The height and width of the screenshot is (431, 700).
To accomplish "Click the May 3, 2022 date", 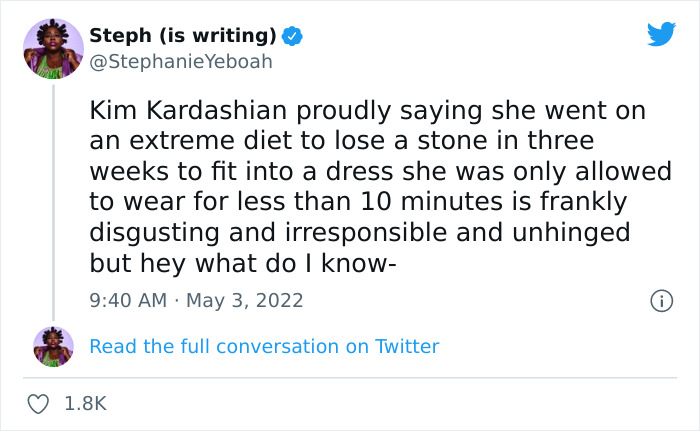I will (x=246, y=300).
